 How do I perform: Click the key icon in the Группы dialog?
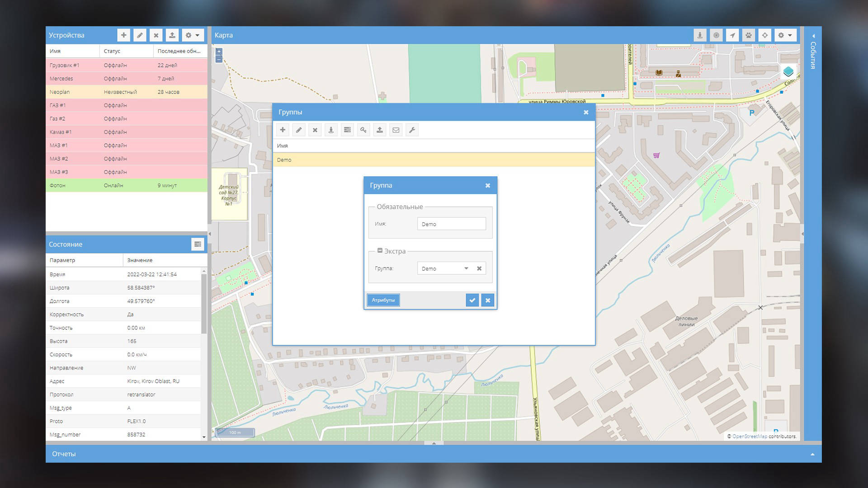click(x=363, y=130)
